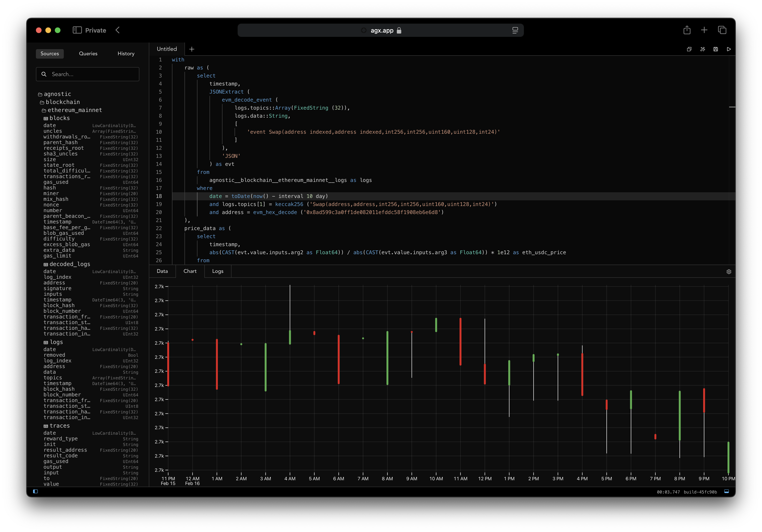The image size is (762, 532).
Task: Toggle left sidebar panel icon in status bar
Action: point(35,492)
